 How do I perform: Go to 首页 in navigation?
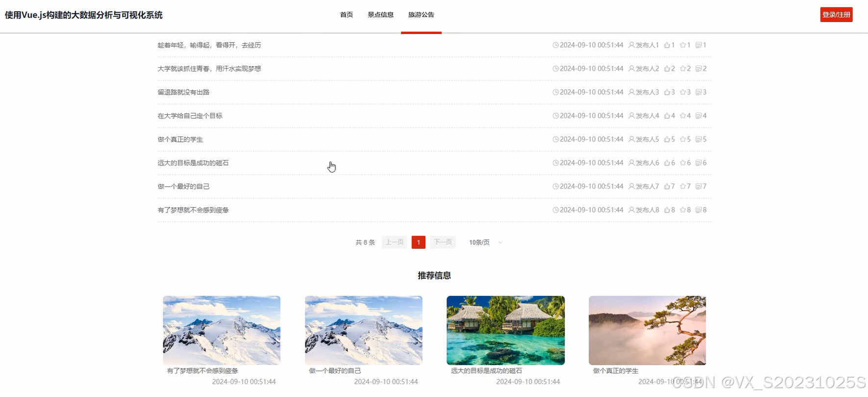pyautogui.click(x=347, y=15)
